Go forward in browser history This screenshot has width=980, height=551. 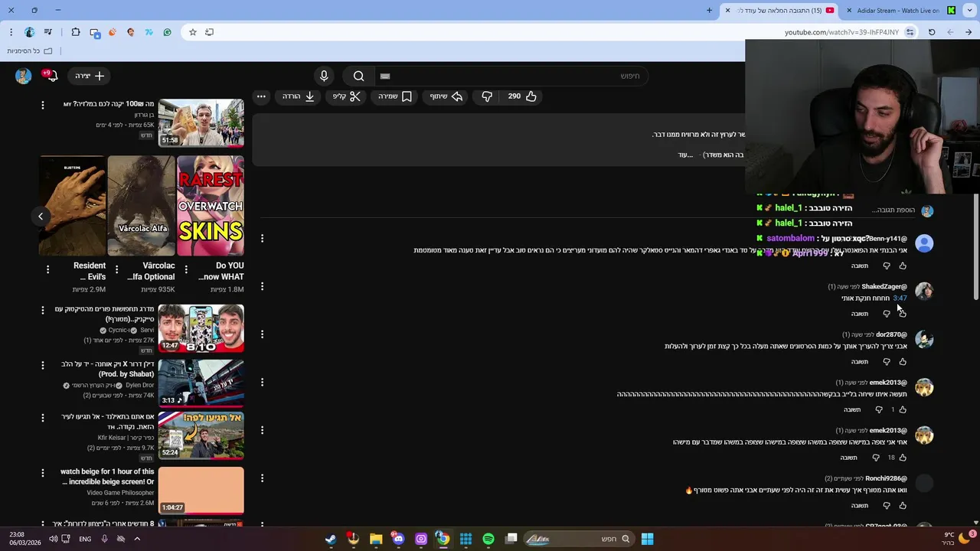coord(950,32)
